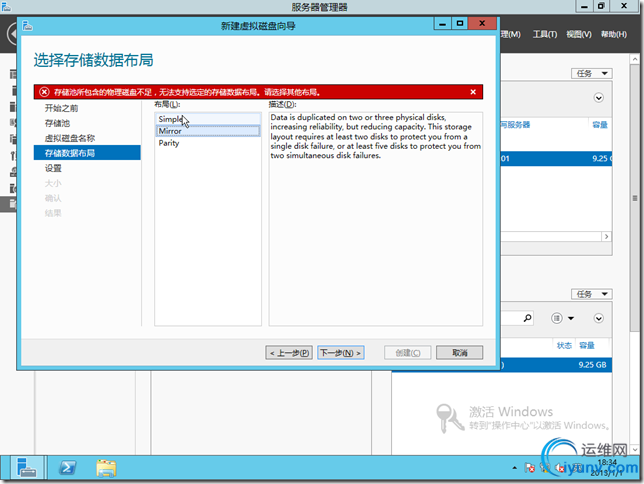Image resolution: width=644 pixels, height=484 pixels.
Task: Go to 存储池 wizard step
Action: click(57, 123)
